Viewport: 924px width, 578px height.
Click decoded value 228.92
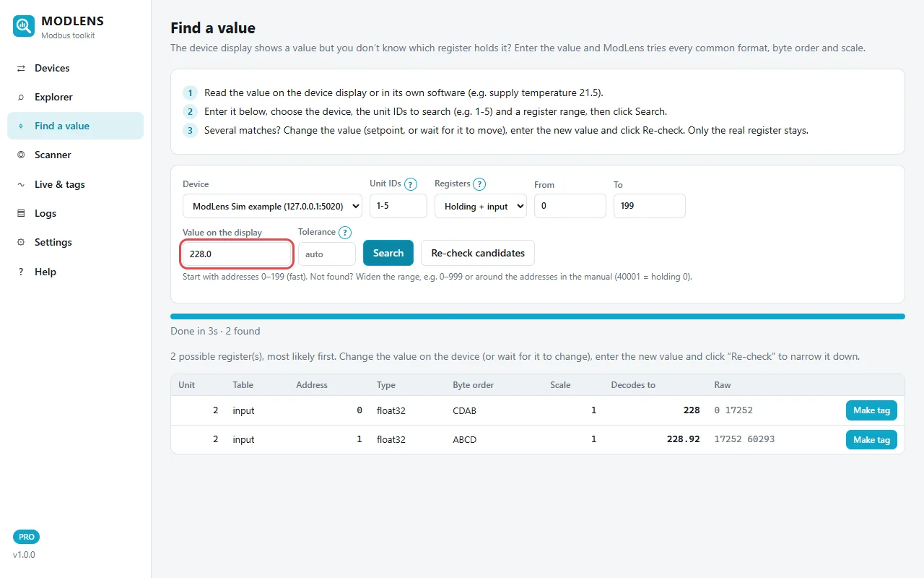[x=683, y=439]
